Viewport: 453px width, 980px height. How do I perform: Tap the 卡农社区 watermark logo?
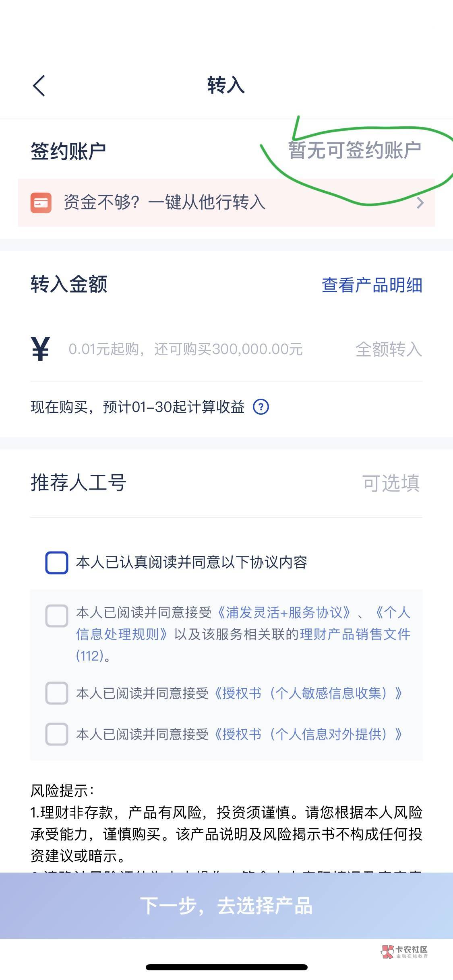[404, 951]
